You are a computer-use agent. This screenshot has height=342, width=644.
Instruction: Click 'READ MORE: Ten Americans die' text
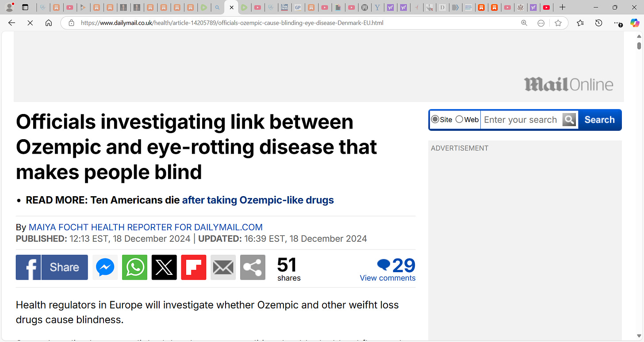(x=103, y=200)
